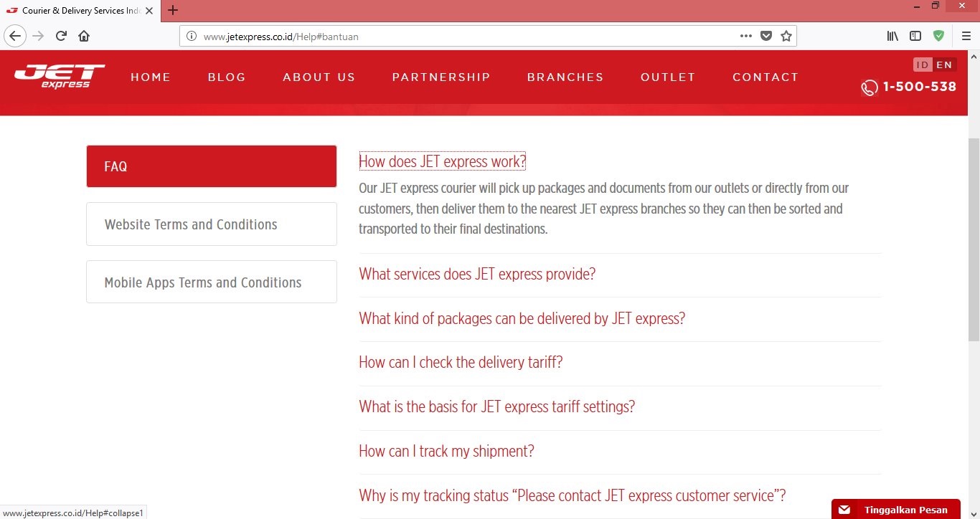980x519 pixels.
Task: Switch the site language to ID
Action: (923, 65)
